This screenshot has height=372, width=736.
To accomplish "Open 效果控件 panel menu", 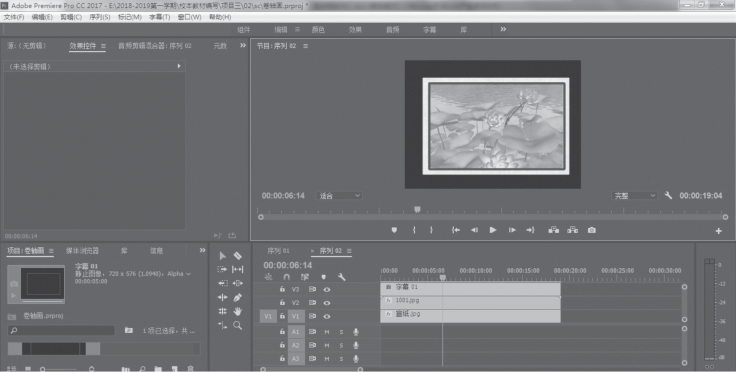I will [x=103, y=46].
